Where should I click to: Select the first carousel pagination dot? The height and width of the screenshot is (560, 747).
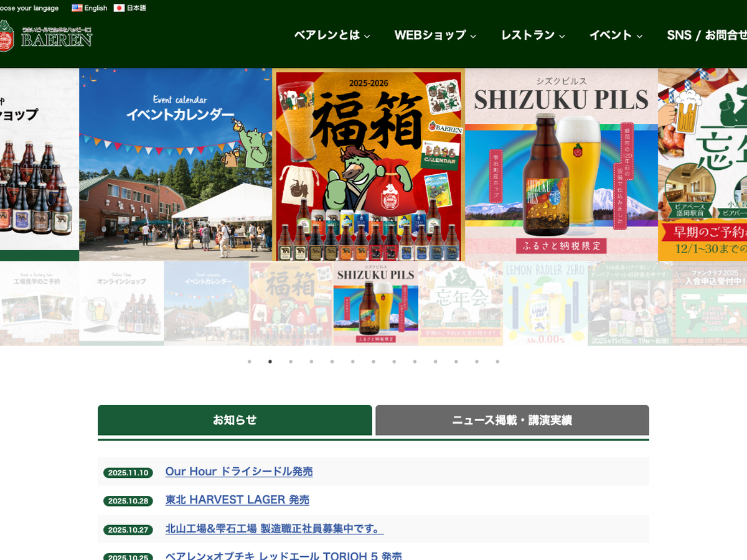pos(250,362)
